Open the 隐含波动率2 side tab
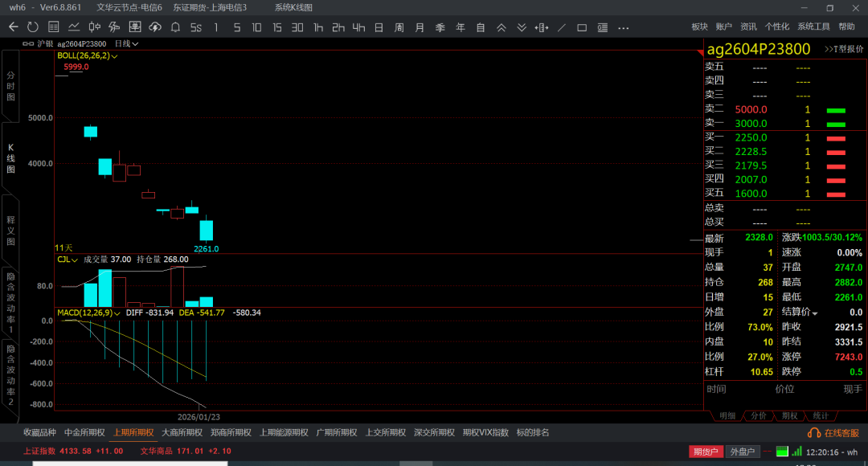Screen dimensions: 868x466 tap(10, 375)
